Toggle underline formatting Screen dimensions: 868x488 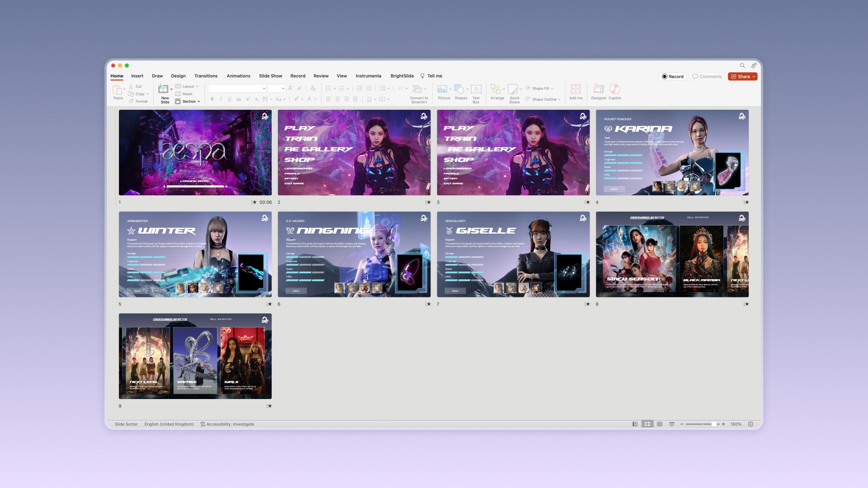[230, 99]
